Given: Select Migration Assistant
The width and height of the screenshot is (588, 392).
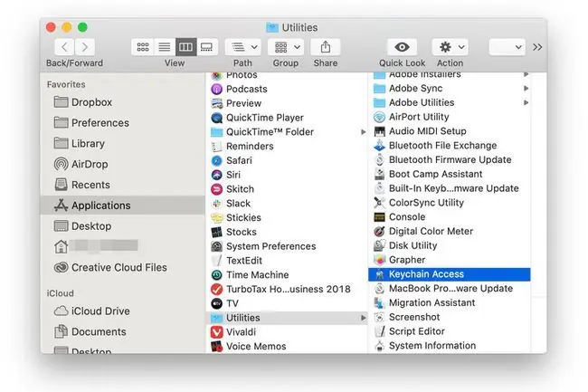Looking at the screenshot, I should 450,302.
